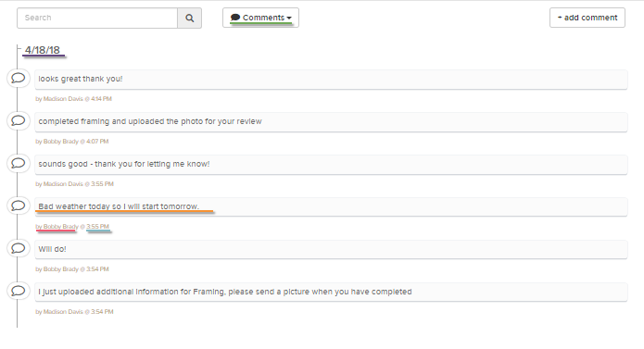644x349 pixels.
Task: Open the Comments filter dropdown
Action: [260, 18]
